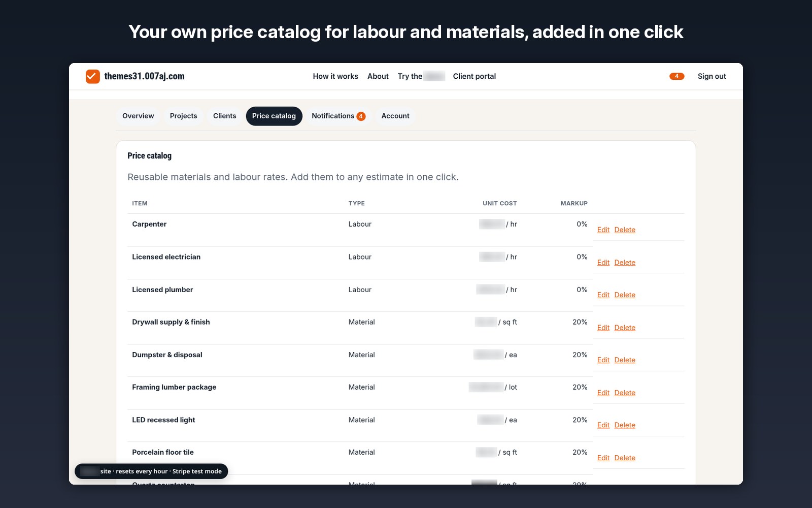Open the orange notification count badge in header
The width and height of the screenshot is (812, 508).
676,76
